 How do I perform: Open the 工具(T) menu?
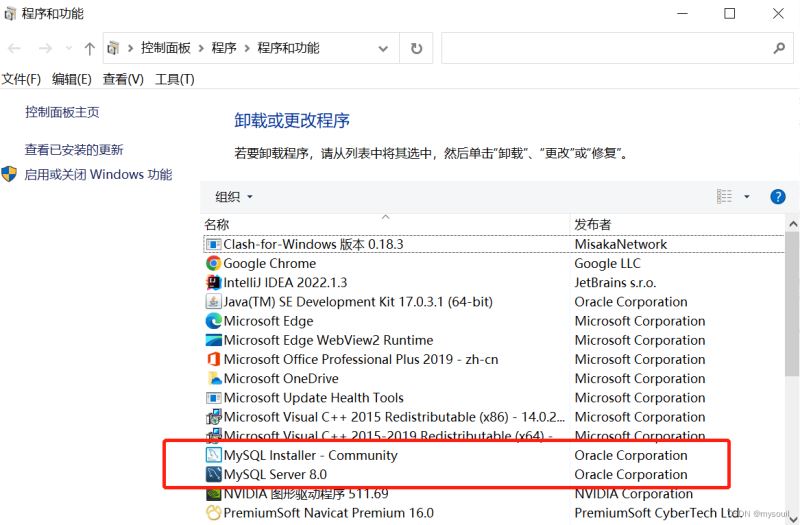pos(174,80)
